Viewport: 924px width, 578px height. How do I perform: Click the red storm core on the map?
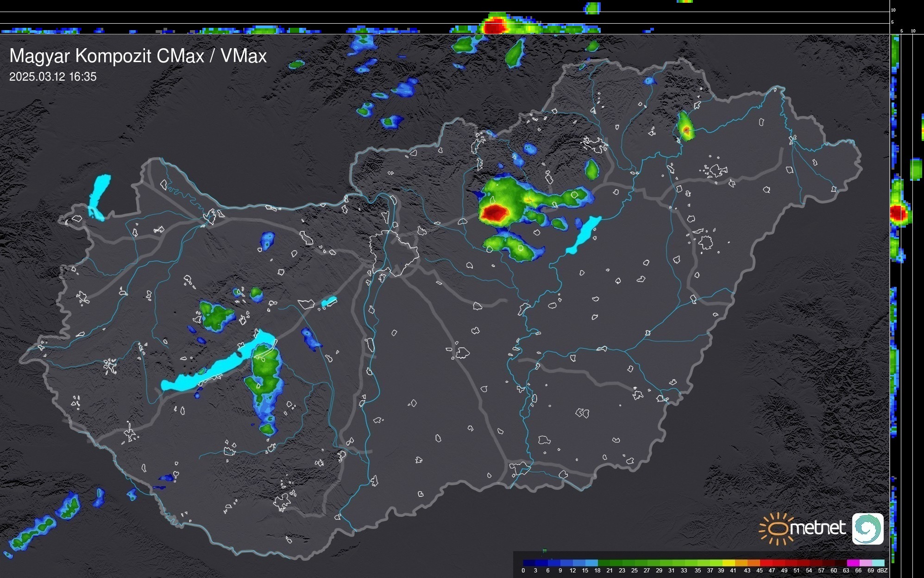coord(495,212)
